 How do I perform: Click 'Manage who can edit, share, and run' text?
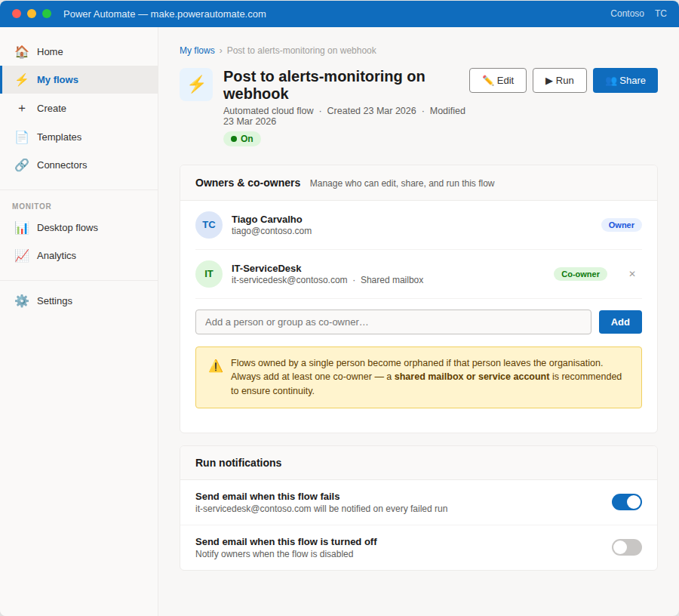(402, 183)
